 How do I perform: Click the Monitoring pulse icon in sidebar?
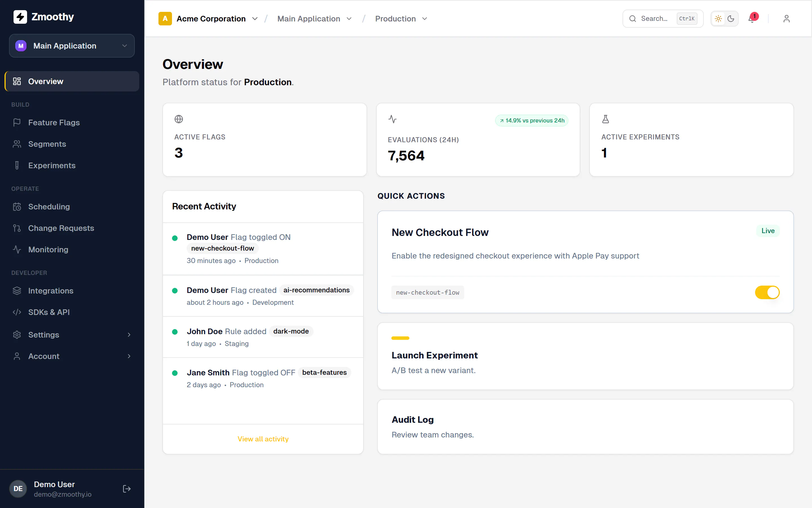(x=17, y=250)
